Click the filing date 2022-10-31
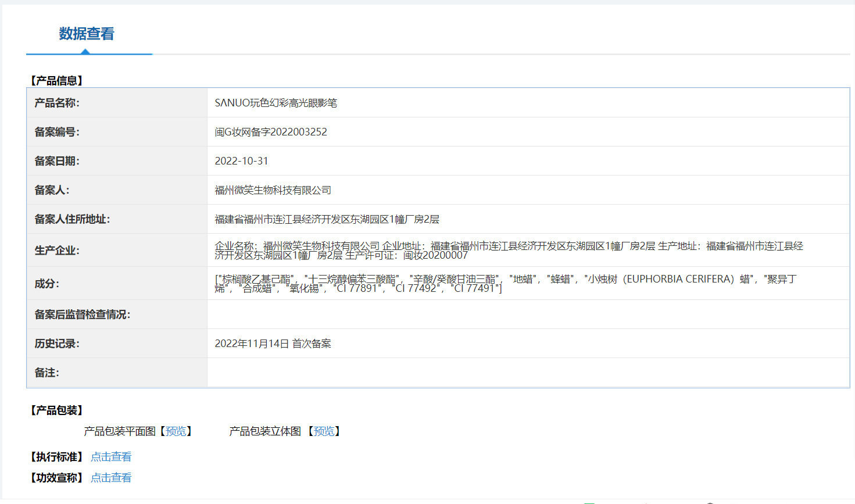 point(241,161)
